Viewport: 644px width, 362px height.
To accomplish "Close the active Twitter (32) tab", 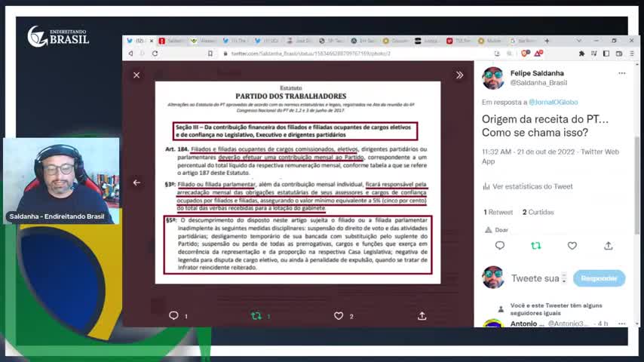I will pyautogui.click(x=151, y=41).
